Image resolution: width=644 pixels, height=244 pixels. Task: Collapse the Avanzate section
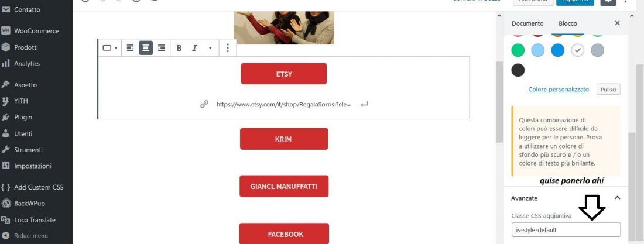(617, 198)
